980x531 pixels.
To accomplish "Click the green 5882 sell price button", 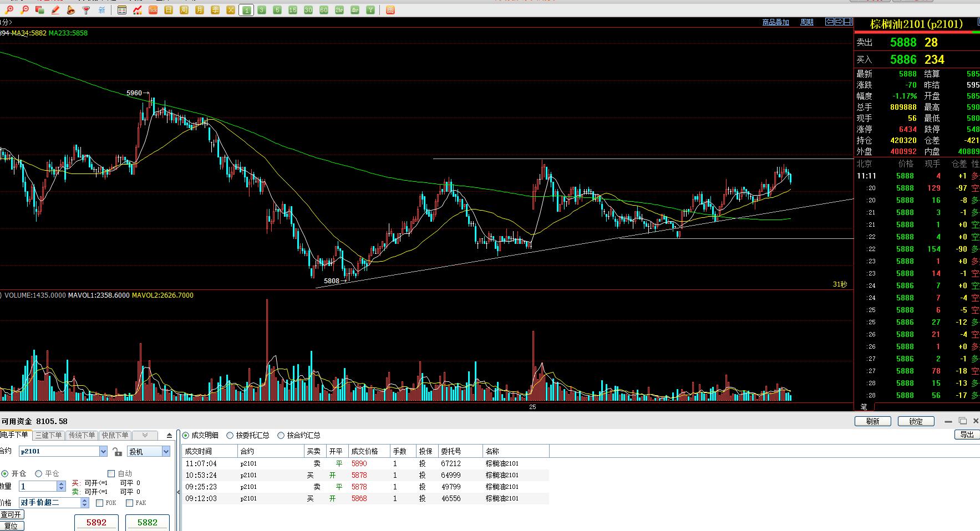I will (x=148, y=523).
